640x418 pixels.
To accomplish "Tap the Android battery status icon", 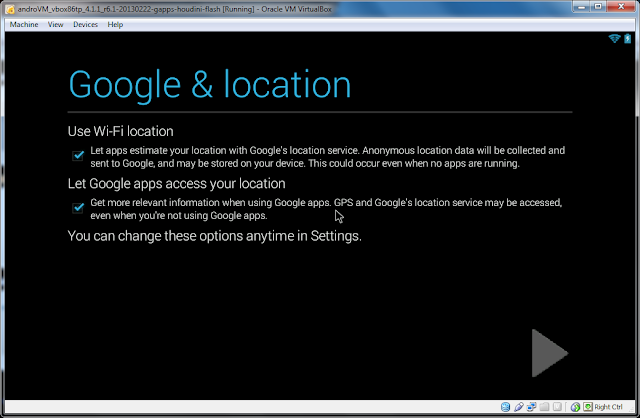I will pos(627,39).
